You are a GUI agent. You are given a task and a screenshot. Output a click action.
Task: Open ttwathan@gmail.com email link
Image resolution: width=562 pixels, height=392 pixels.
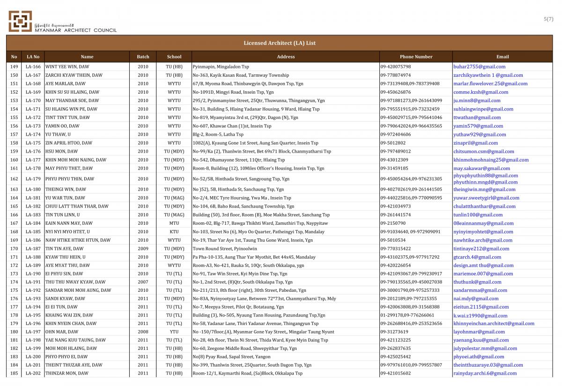coord(477,117)
